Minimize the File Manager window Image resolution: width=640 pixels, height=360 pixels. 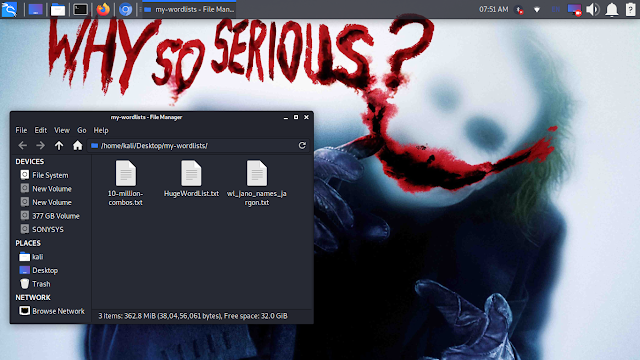286,118
